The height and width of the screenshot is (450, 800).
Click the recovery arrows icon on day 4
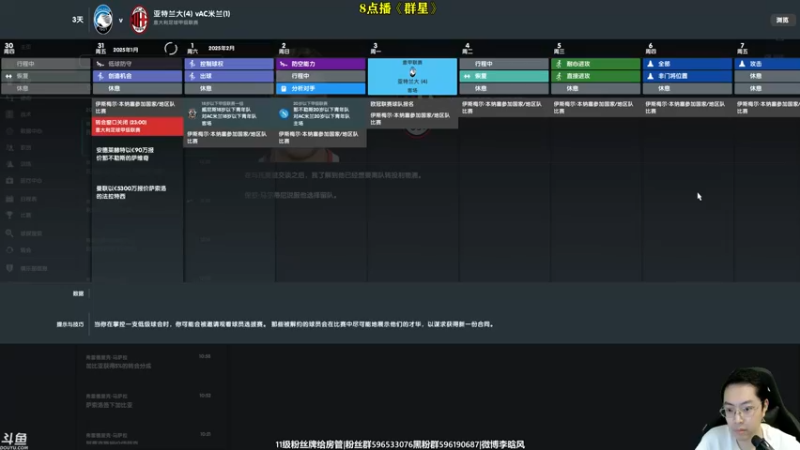coord(467,76)
